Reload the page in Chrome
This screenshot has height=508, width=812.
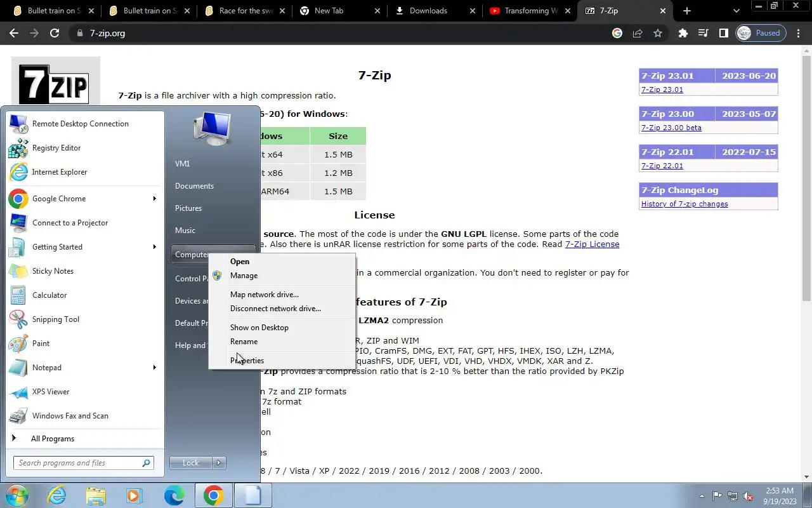pyautogui.click(x=55, y=33)
